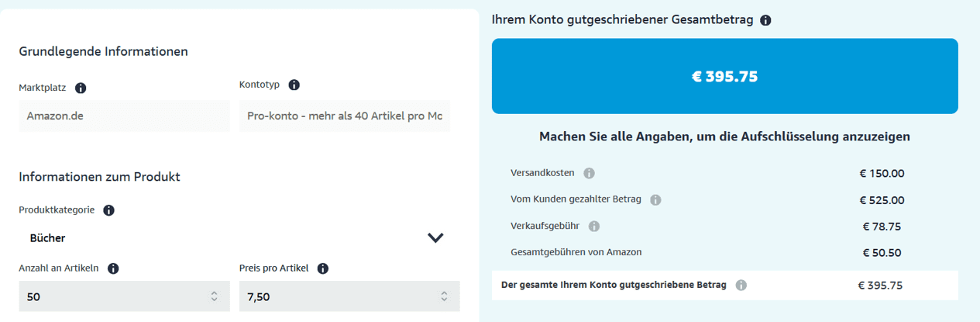
Task: Open the Produktkategorie info icon
Action: coord(108,210)
